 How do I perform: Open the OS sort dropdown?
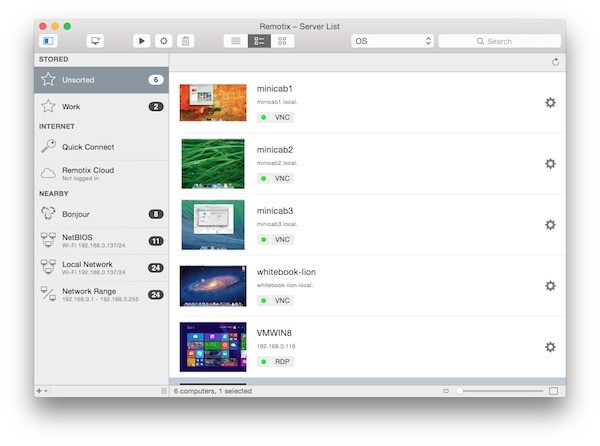click(x=392, y=41)
